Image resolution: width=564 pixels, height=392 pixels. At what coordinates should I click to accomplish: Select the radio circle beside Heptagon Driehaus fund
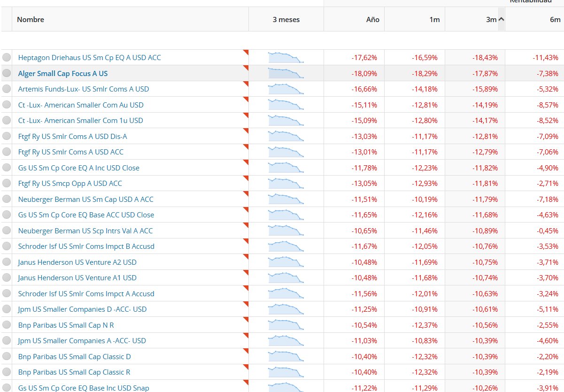tap(7, 58)
